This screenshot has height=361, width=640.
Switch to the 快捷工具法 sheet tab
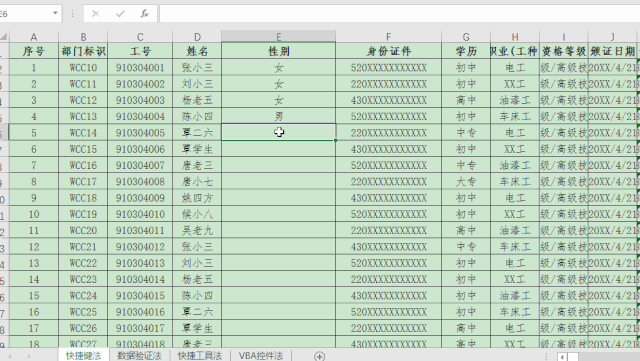coord(200,355)
